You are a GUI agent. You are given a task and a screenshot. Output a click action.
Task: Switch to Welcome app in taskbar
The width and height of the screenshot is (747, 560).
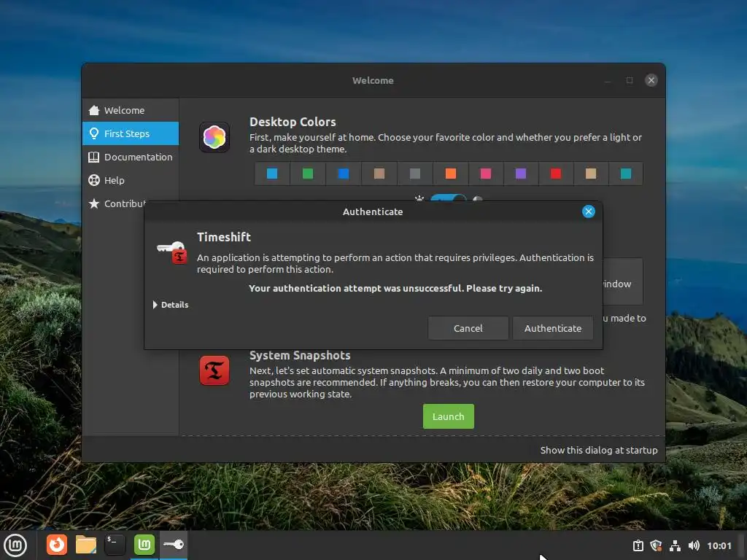pyautogui.click(x=144, y=545)
